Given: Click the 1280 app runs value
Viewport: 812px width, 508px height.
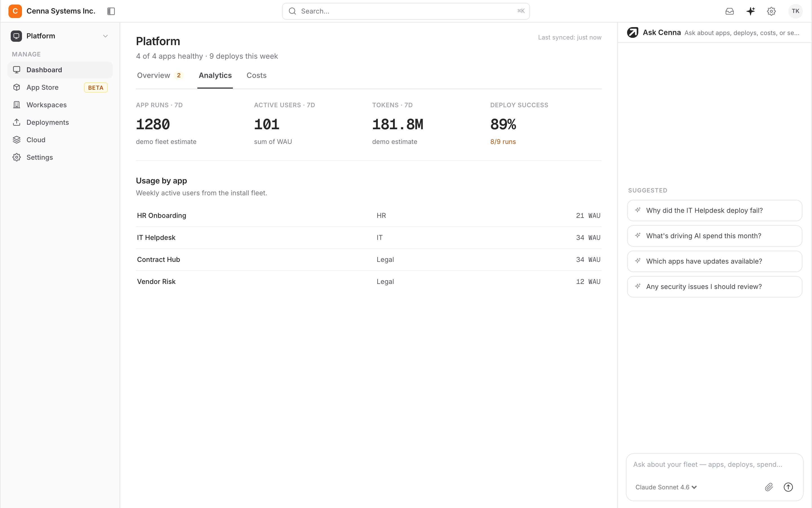Looking at the screenshot, I should click(153, 124).
